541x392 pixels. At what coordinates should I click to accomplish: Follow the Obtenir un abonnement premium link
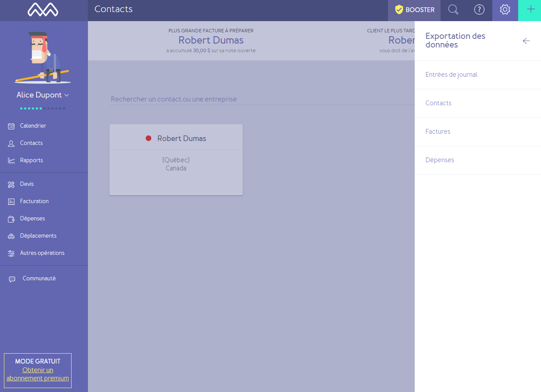point(38,374)
